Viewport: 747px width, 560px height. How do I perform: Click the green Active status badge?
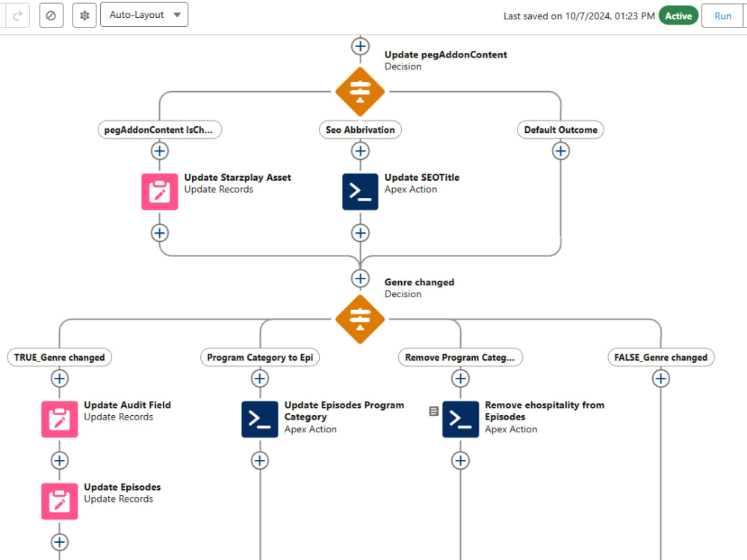point(678,16)
